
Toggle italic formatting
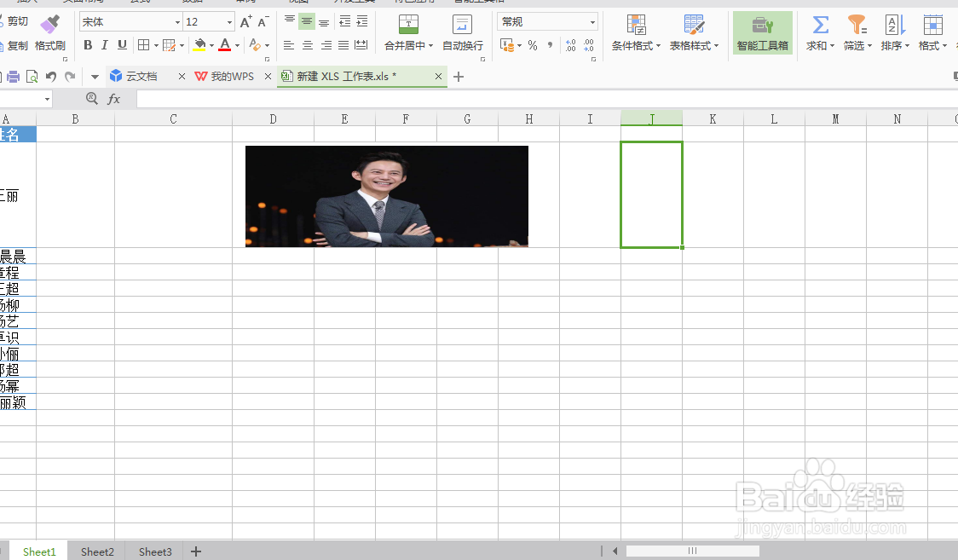105,45
